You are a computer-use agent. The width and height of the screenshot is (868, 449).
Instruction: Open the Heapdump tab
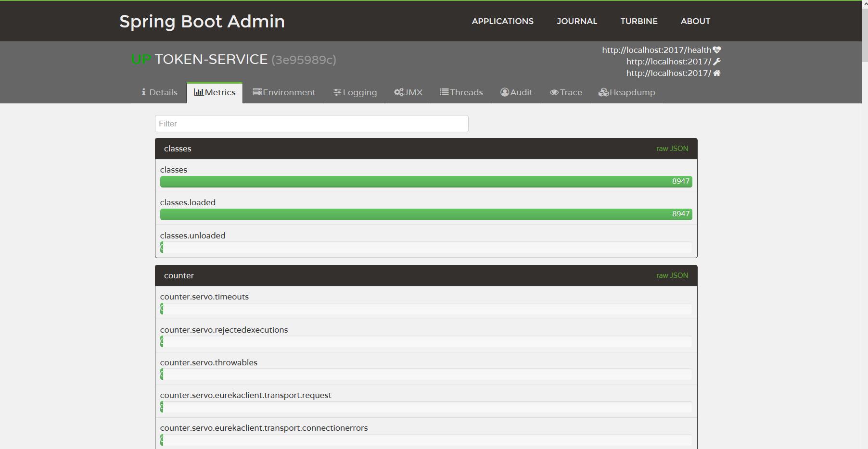626,92
